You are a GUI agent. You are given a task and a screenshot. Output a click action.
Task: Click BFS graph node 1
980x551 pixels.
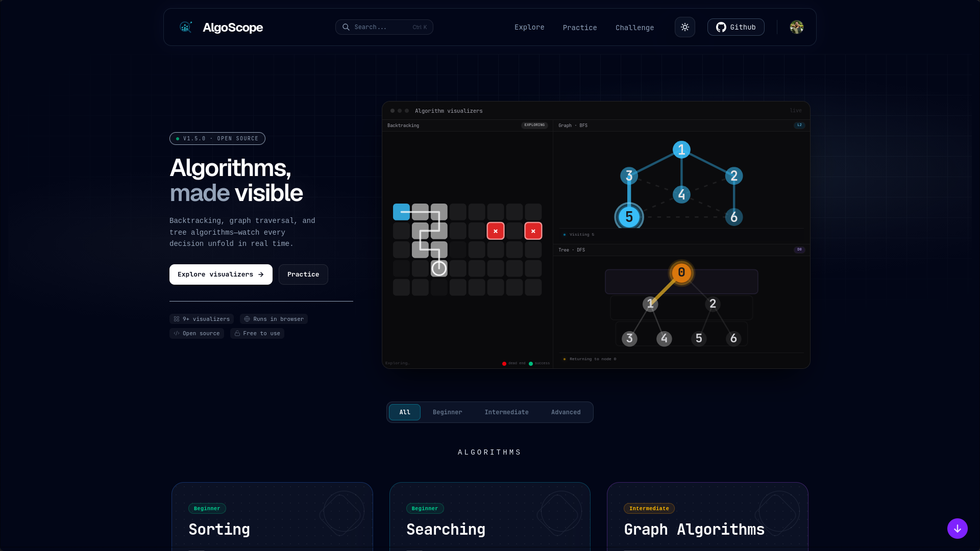coord(681,149)
